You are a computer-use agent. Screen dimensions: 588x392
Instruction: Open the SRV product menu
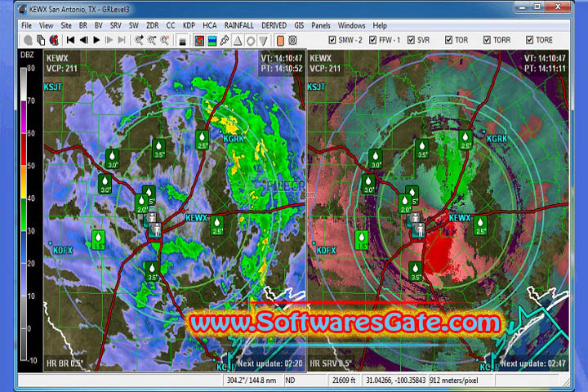point(115,25)
